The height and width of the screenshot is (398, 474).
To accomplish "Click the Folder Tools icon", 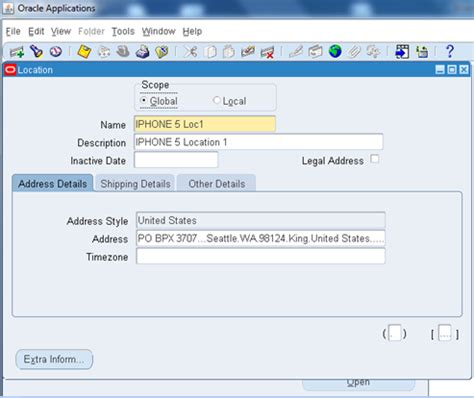I will click(x=373, y=52).
